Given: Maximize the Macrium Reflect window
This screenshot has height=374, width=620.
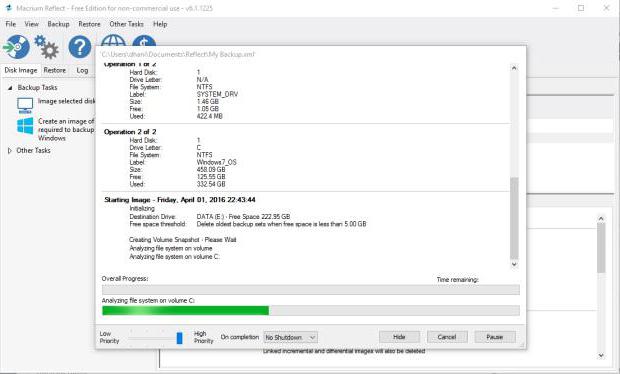Looking at the screenshot, I should (581, 8).
